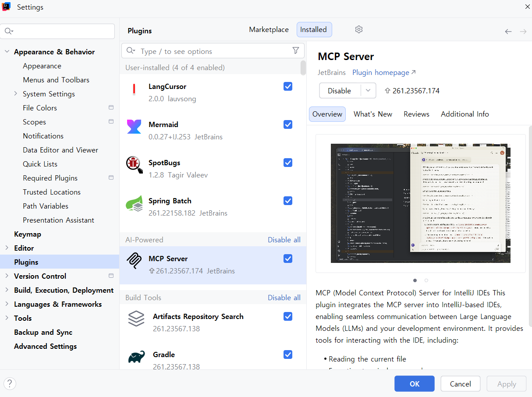Click the IntelliJ logo in title bar
Screen dimensions: 532x397
(x=6, y=7)
